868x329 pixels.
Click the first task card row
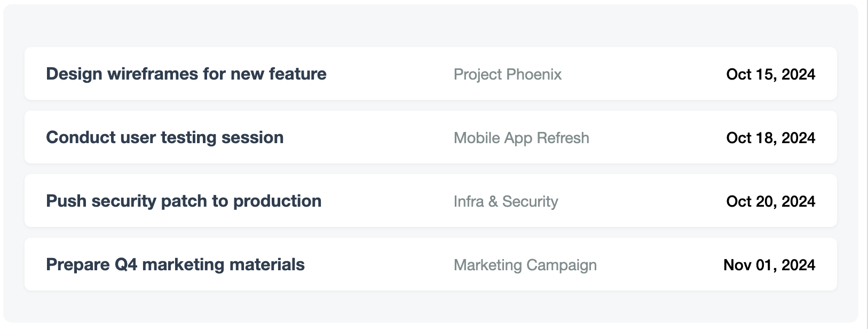[x=431, y=73]
